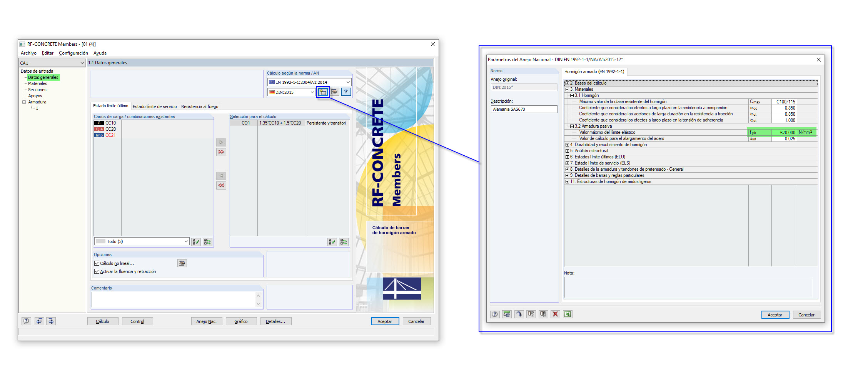Viewport: 868px width, 386px height.
Task: Go to previous table with back arrow icon
Action: click(x=39, y=321)
